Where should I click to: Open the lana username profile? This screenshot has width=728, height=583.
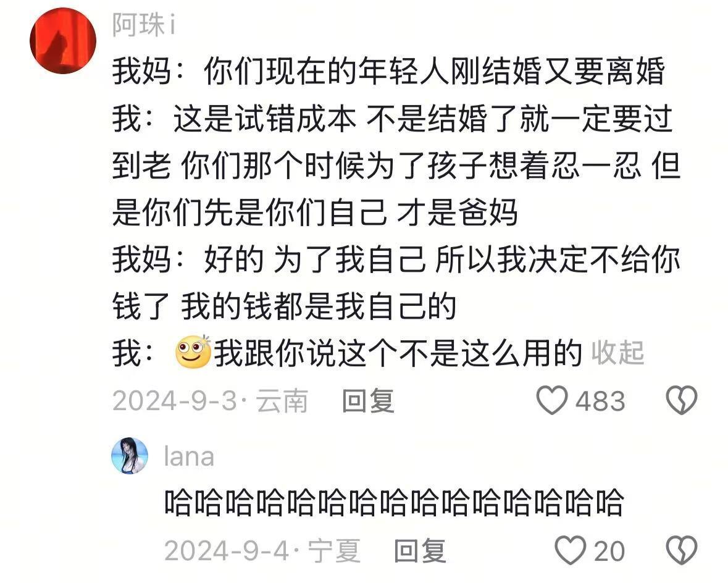[x=189, y=456]
